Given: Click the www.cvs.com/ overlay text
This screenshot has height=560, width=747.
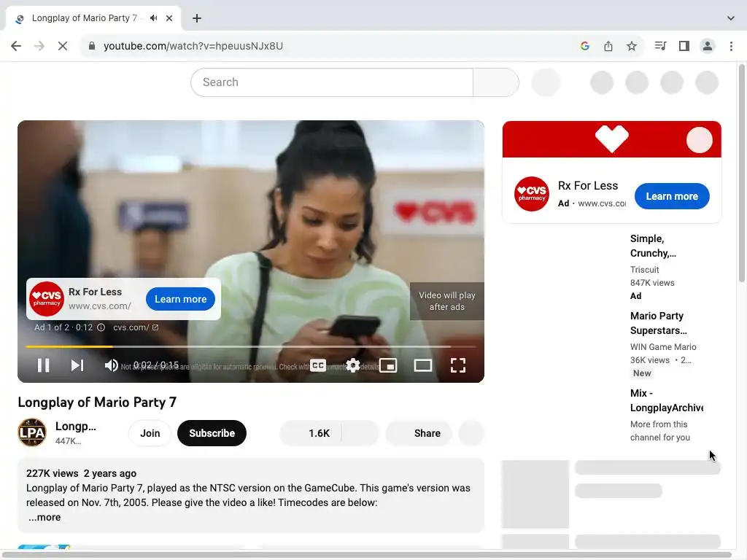Looking at the screenshot, I should point(99,306).
